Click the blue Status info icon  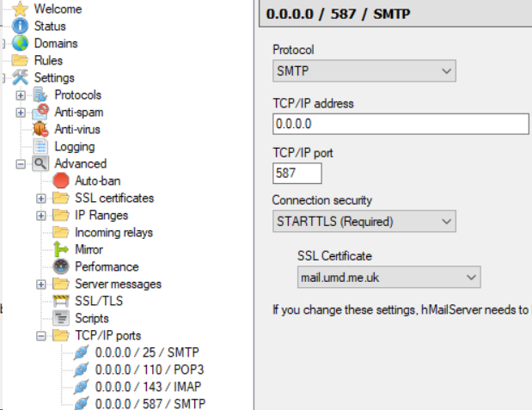(x=20, y=26)
